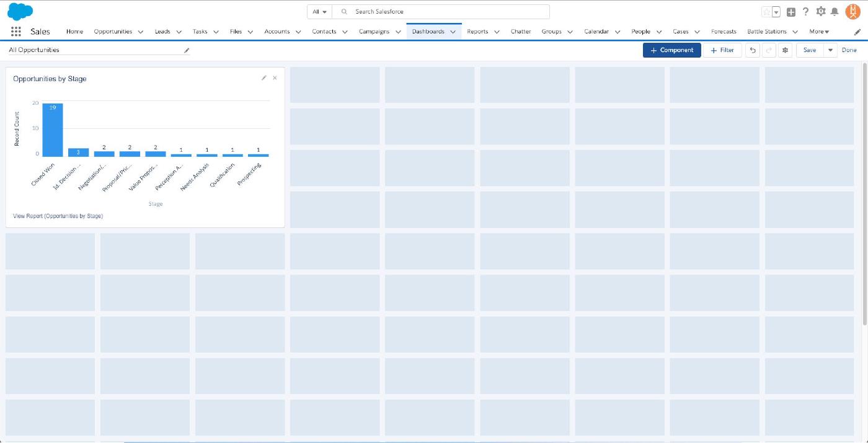Open the App Launcher grid icon
Screen dimensions: 868x443
point(16,32)
